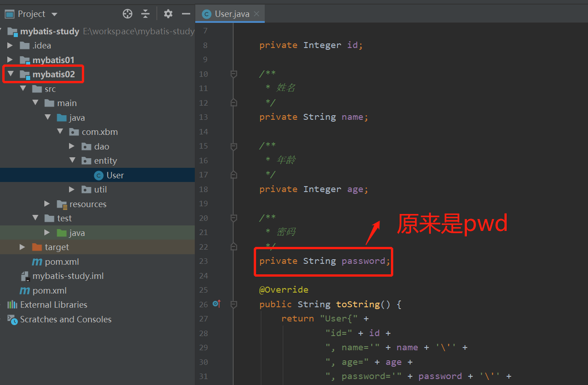Click the 'age' field on line 18

[x=355, y=189]
